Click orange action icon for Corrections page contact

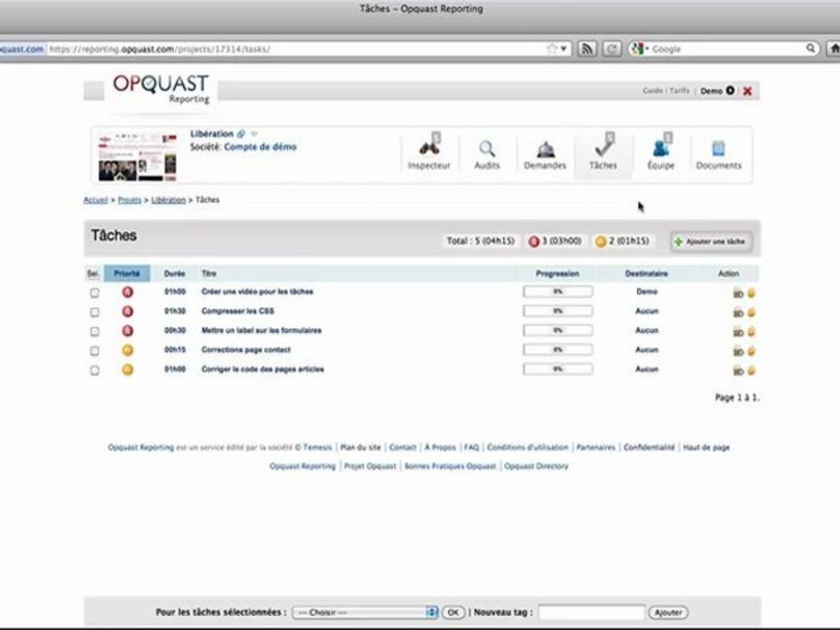[x=751, y=352]
